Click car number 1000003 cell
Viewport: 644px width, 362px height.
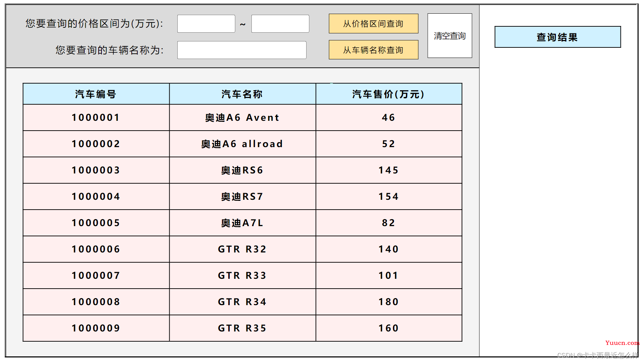[x=96, y=170]
